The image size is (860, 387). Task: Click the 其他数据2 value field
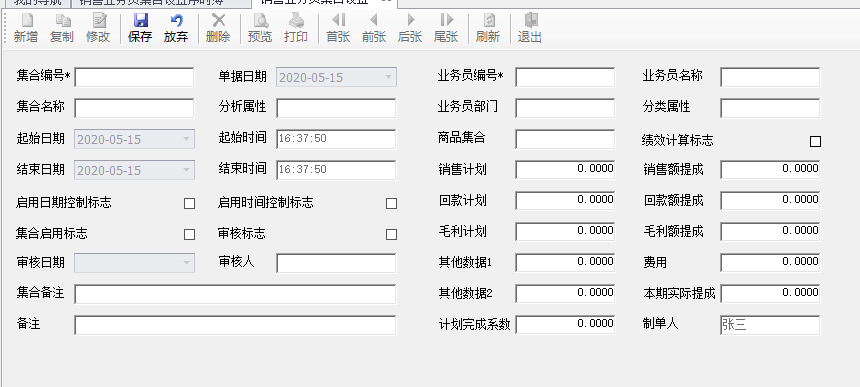pyautogui.click(x=565, y=294)
